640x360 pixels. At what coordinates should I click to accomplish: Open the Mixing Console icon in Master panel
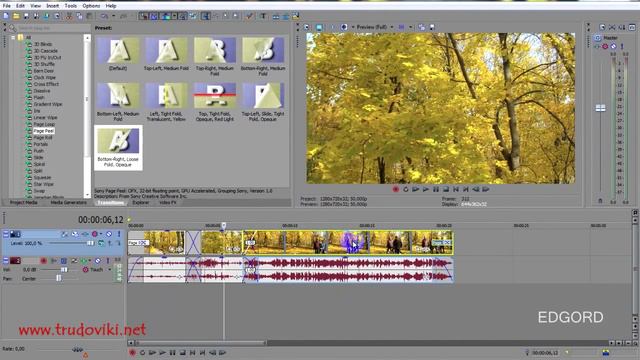click(x=632, y=27)
